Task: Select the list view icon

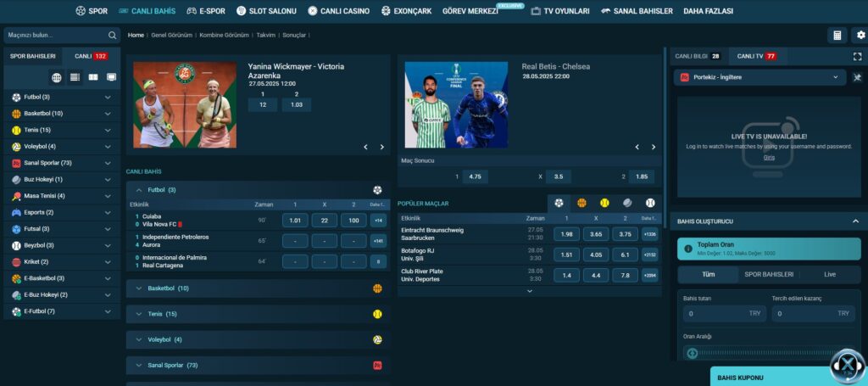Action: [x=75, y=77]
